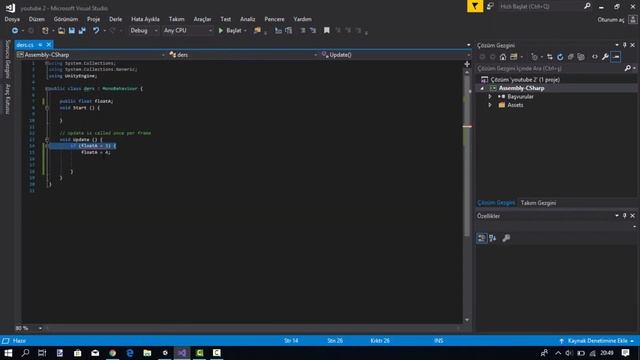This screenshot has height=360, width=640.
Task: Select the Çözüm 'youtube 2' solution node
Action: click(524, 80)
